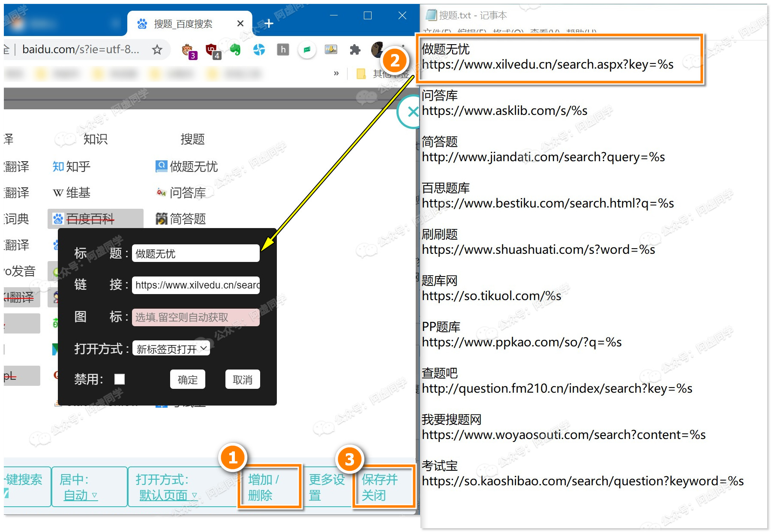Click the bestiku.com URL in Notepad
This screenshot has width=771, height=532.
click(548, 204)
